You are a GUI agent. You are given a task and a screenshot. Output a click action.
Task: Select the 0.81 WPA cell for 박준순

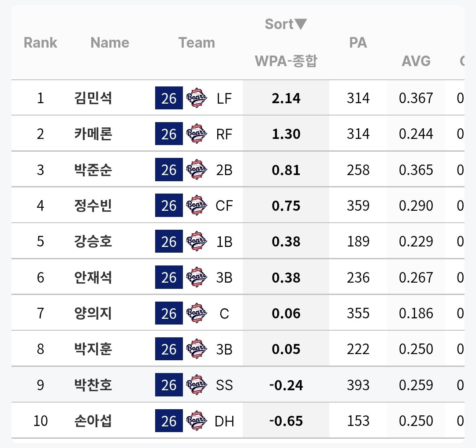pos(286,170)
